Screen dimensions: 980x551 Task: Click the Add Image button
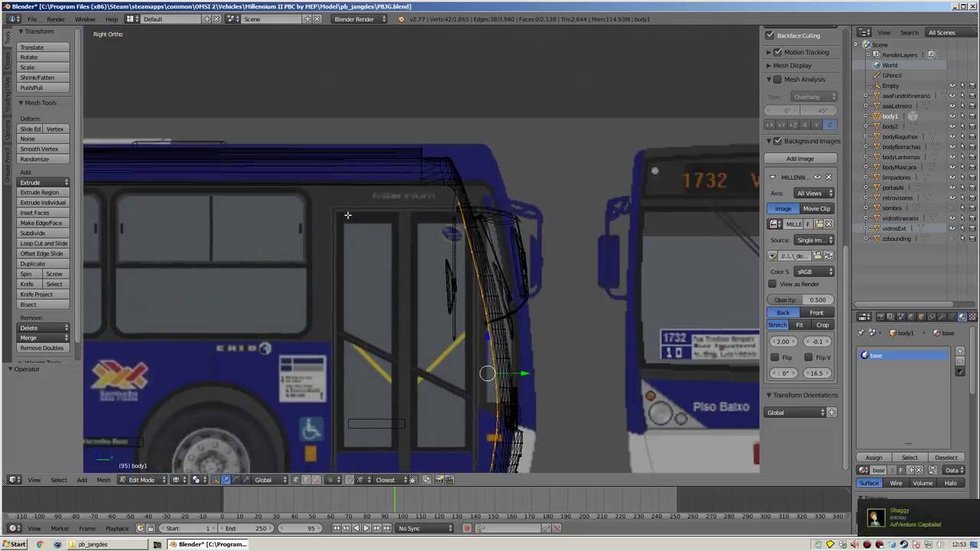800,158
